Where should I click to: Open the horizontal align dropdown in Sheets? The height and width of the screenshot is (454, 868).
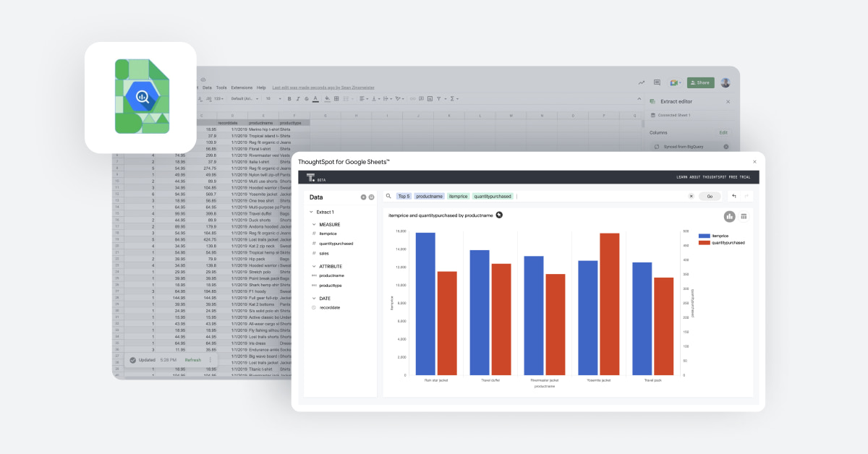point(364,98)
